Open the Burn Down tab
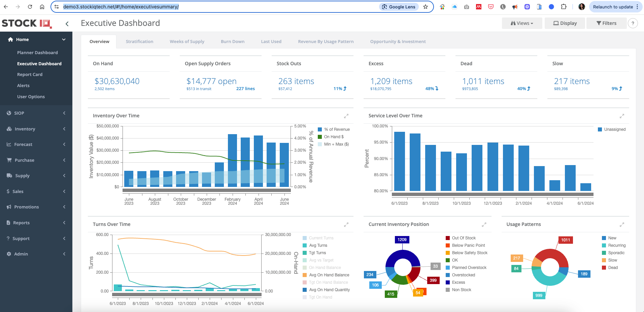The width and height of the screenshot is (644, 312). click(233, 42)
